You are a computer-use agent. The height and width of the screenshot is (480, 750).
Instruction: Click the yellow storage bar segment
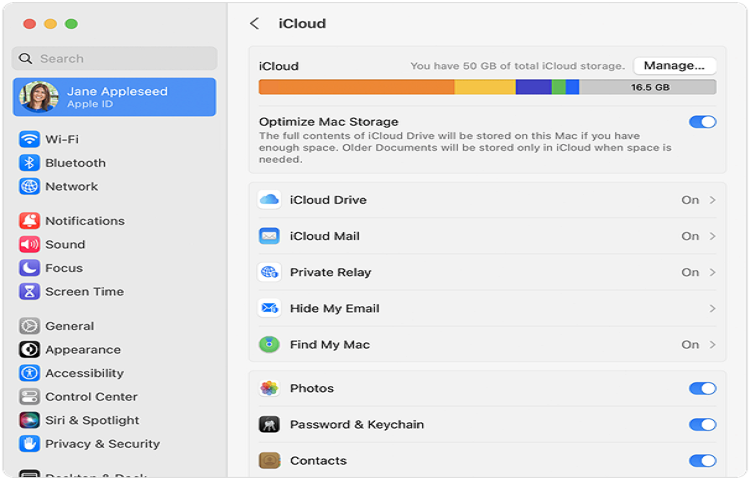pos(485,87)
